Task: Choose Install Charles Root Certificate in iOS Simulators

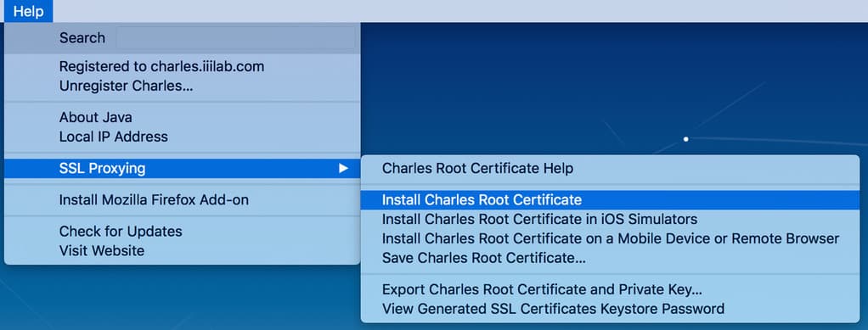Action: pos(610,220)
